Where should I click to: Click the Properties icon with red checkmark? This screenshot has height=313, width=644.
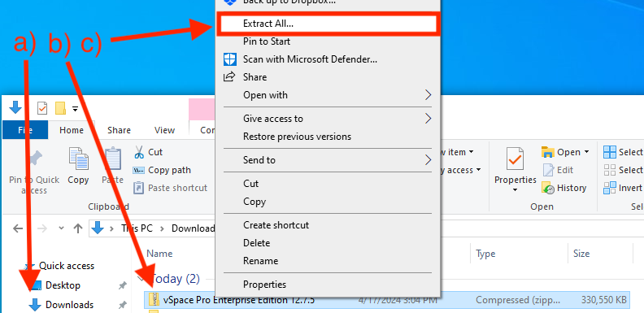tap(515, 160)
